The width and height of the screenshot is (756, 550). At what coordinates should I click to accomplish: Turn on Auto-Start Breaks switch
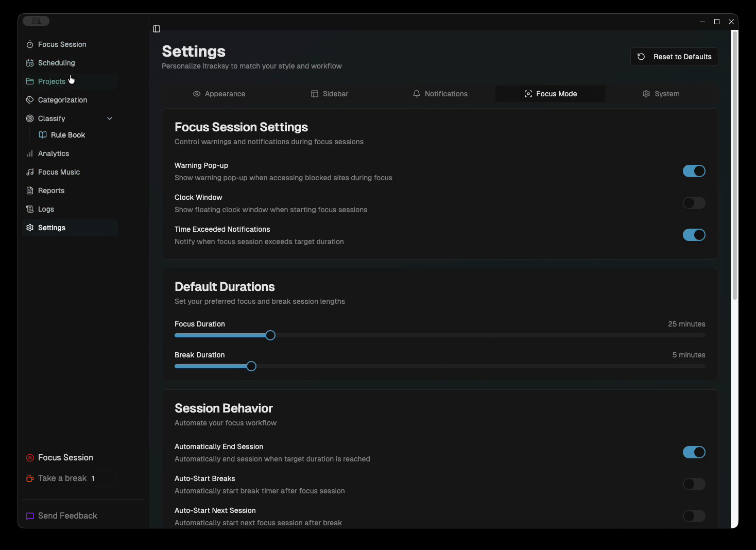pos(694,484)
